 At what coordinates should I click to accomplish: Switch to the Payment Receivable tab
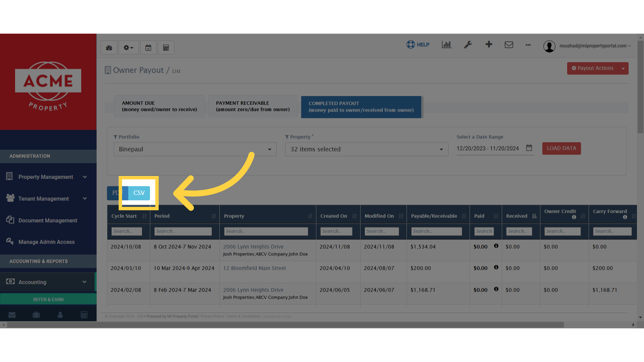(x=253, y=106)
